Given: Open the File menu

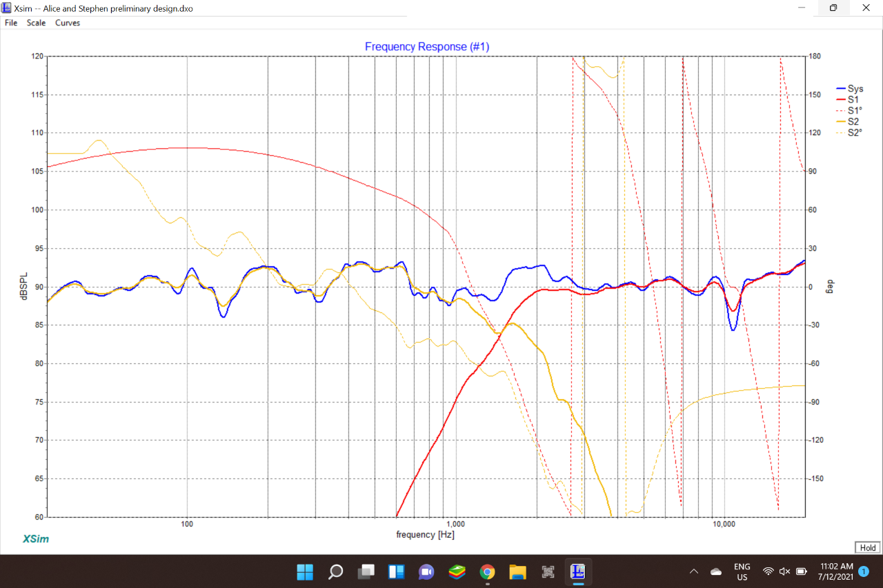Looking at the screenshot, I should (11, 23).
